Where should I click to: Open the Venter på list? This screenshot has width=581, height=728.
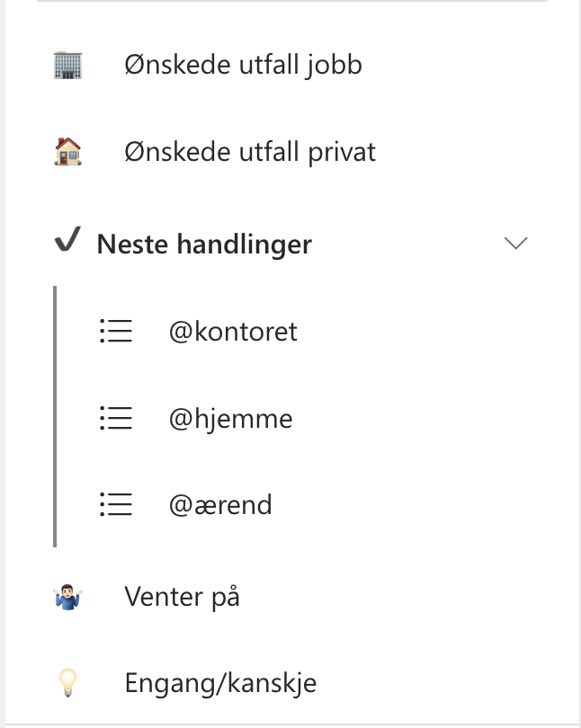[183, 596]
